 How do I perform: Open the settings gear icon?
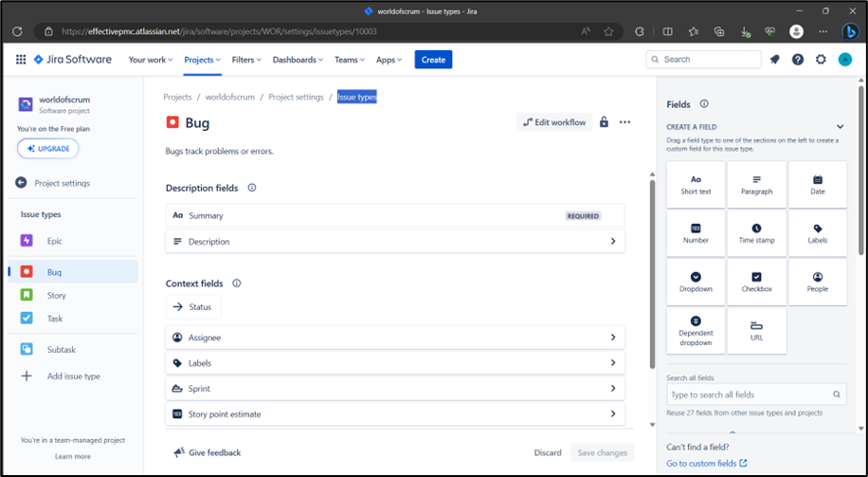[x=821, y=60]
